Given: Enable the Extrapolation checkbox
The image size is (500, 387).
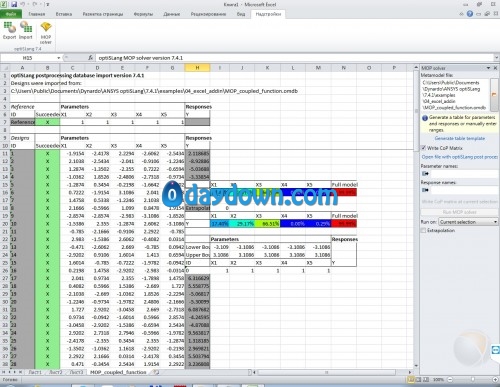Looking at the screenshot, I should point(423,230).
